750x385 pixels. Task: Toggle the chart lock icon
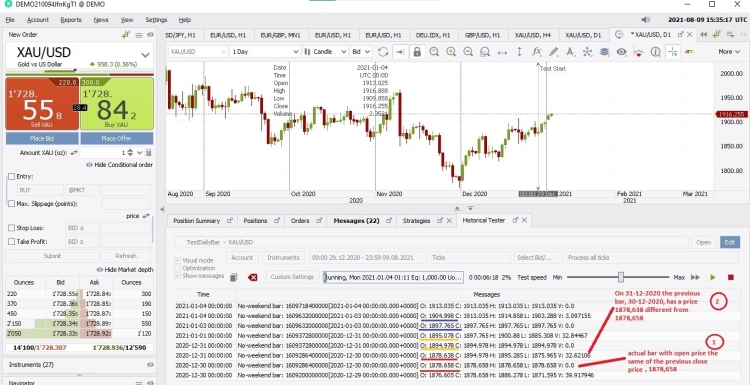tap(417, 52)
